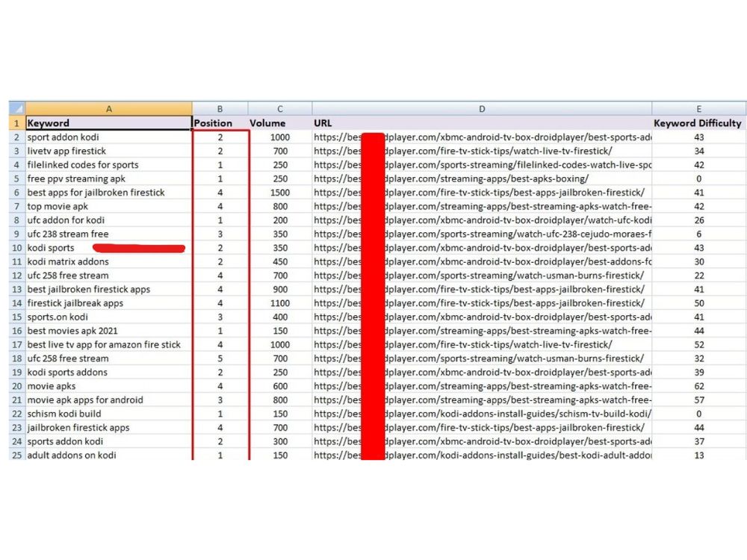Click the "Volume" header cell
Image resolution: width=747 pixels, height=560 pixels.
[x=280, y=123]
